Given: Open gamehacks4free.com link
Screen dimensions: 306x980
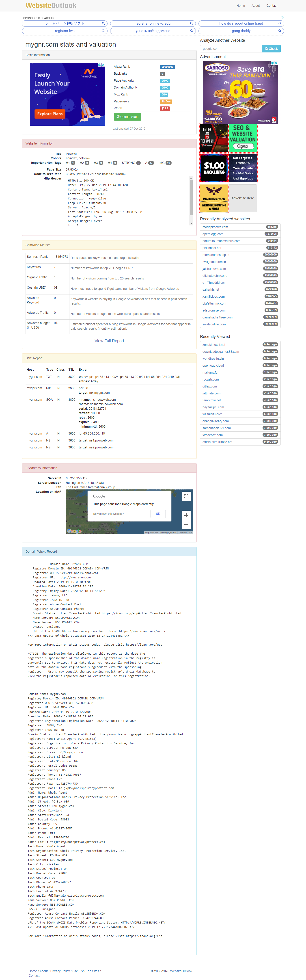Looking at the screenshot, I should (218, 317).
